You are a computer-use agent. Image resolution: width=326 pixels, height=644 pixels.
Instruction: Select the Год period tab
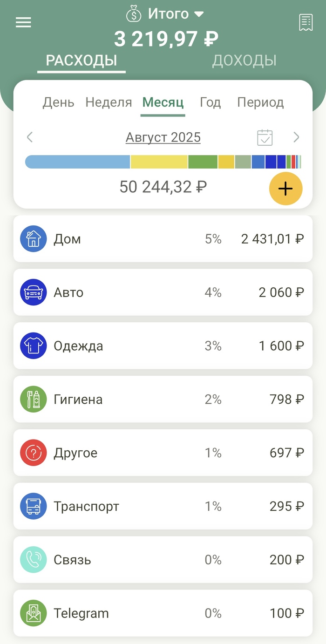point(210,102)
